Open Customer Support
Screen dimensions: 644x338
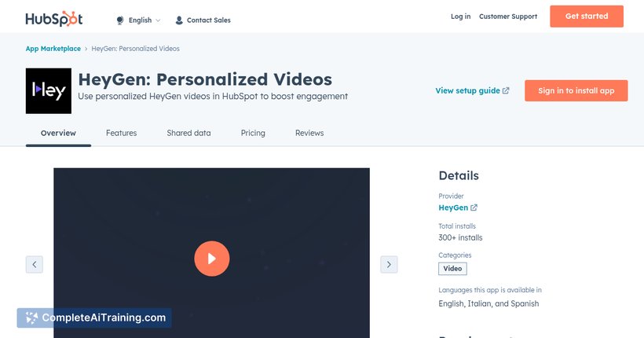click(508, 17)
